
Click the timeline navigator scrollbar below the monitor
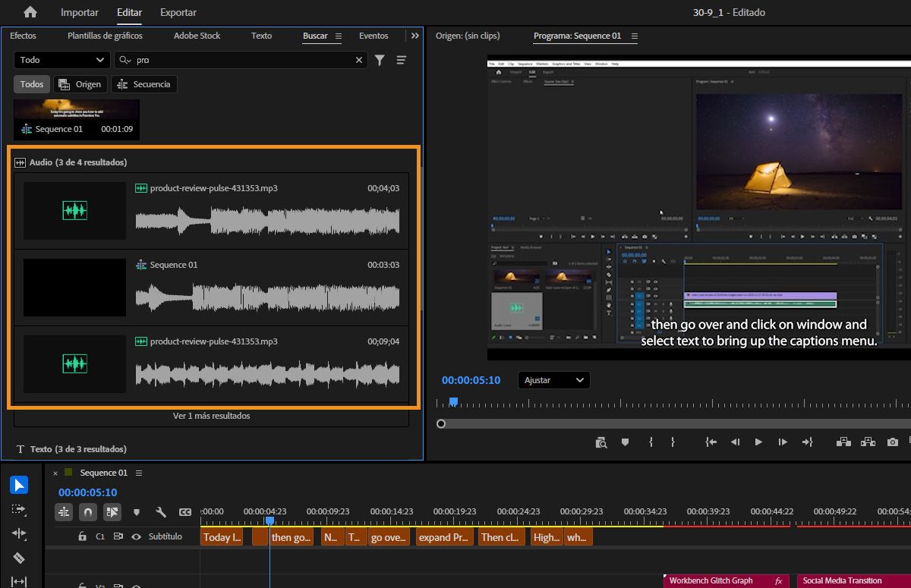(x=672, y=423)
